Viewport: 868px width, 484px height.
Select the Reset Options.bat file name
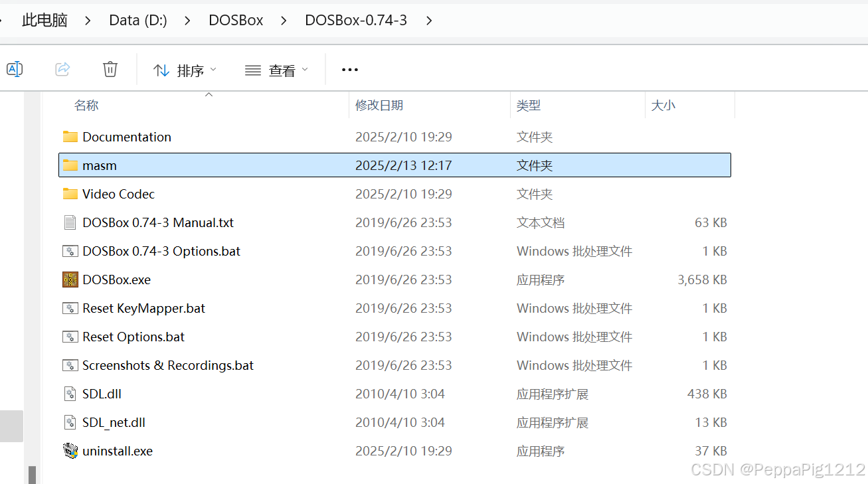pos(133,337)
